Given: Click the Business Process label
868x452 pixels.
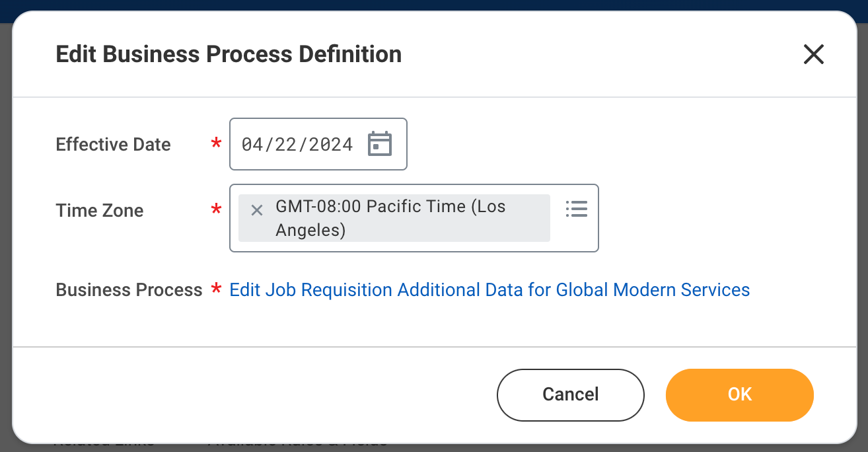Looking at the screenshot, I should point(129,290).
